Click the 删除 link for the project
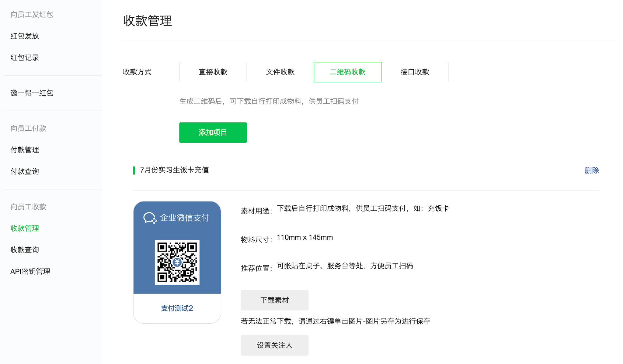The height and width of the screenshot is (364, 623). [x=592, y=170]
